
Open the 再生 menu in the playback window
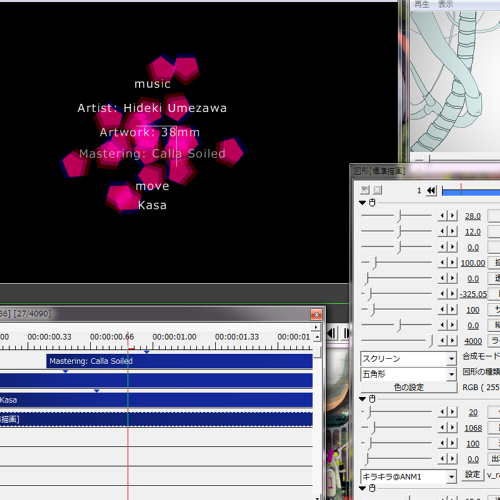tap(422, 4)
